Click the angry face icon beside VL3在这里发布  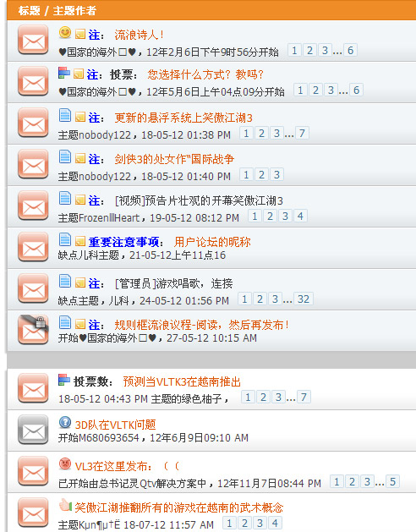65,463
